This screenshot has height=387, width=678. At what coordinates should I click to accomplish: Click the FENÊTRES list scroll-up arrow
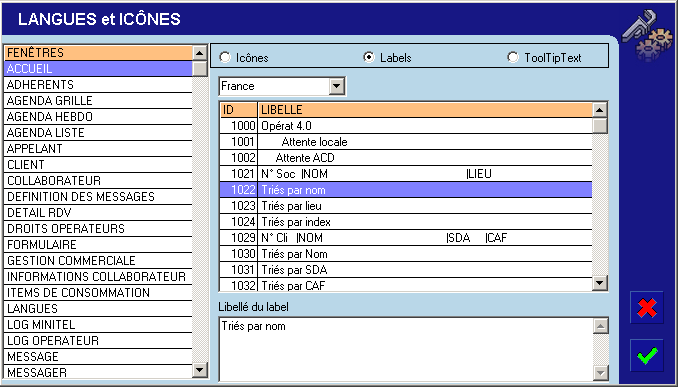pos(199,53)
